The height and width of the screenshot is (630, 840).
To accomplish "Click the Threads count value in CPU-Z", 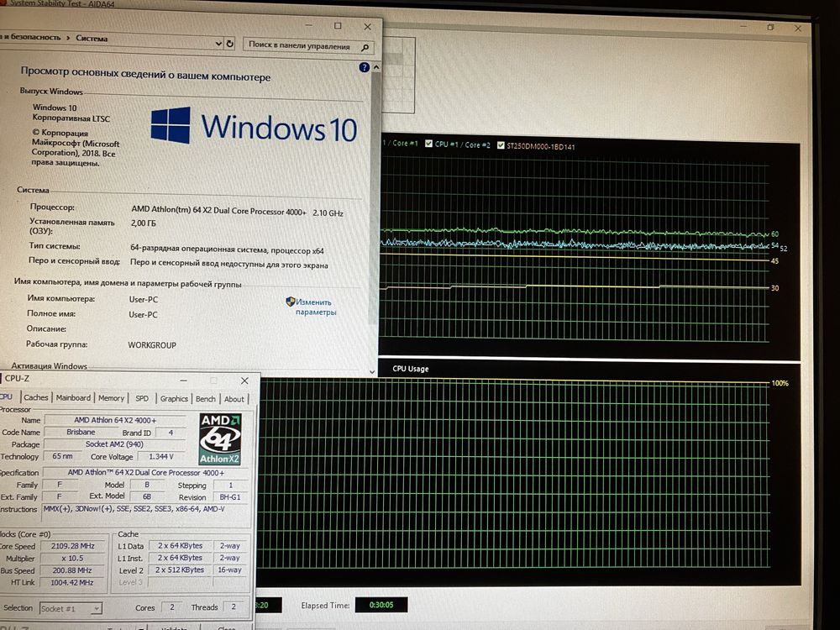I will pyautogui.click(x=234, y=607).
